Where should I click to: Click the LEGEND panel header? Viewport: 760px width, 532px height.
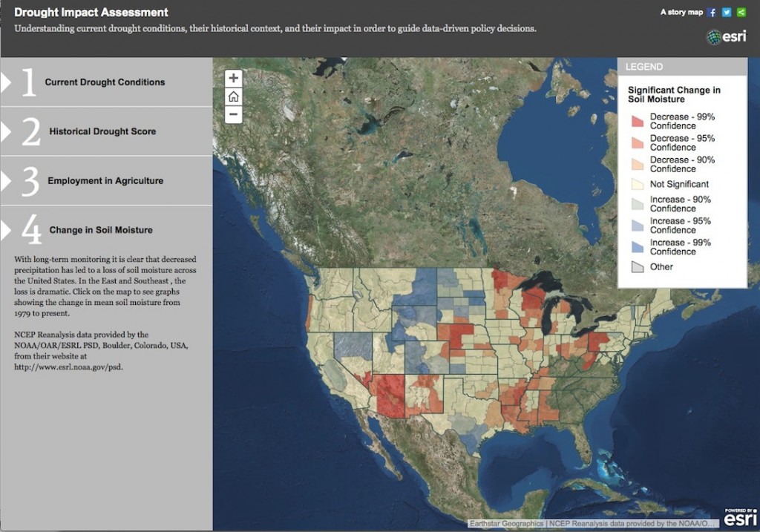(682, 67)
